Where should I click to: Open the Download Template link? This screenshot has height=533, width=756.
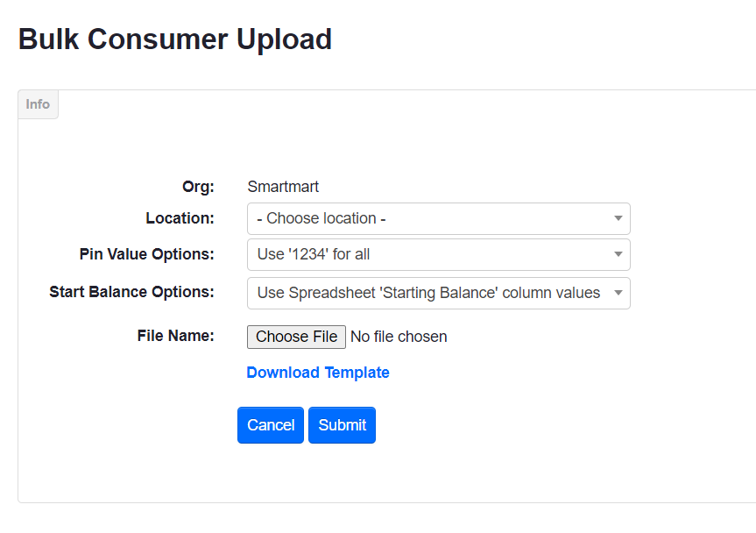coord(317,372)
